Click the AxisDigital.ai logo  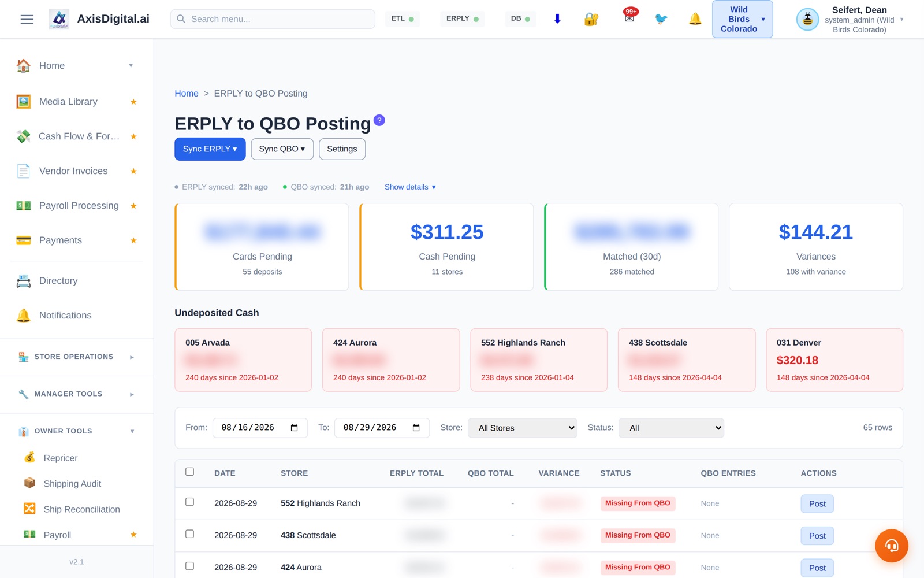pyautogui.click(x=59, y=19)
